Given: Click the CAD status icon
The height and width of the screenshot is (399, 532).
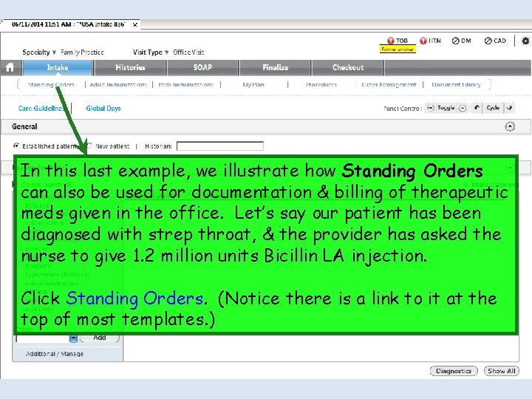Looking at the screenshot, I should pyautogui.click(x=488, y=41).
